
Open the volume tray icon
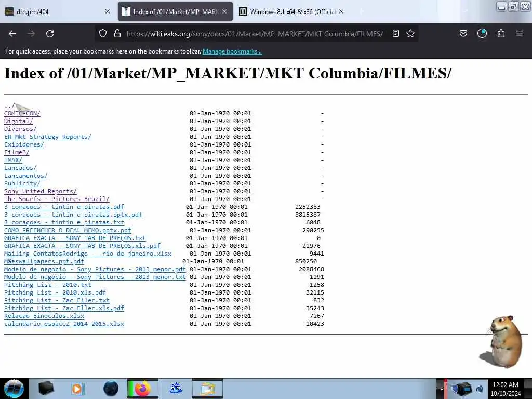point(480,389)
